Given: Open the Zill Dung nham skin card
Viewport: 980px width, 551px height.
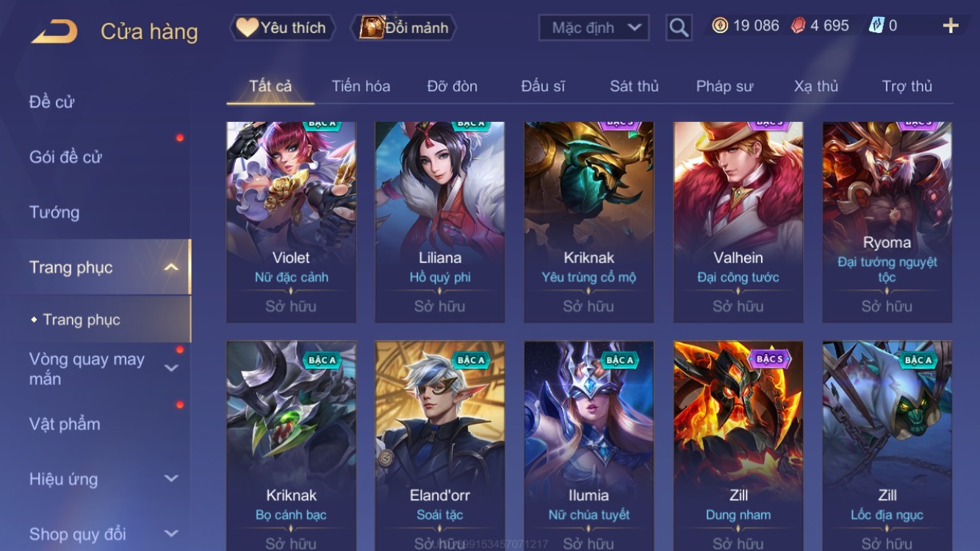Looking at the screenshot, I should [x=738, y=446].
